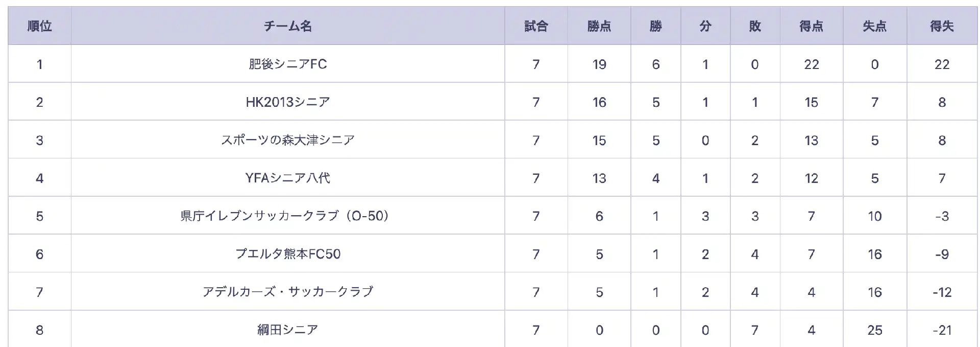
Task: Click 勝点 value 19 for 肥後シニアFC
Action: 599,64
